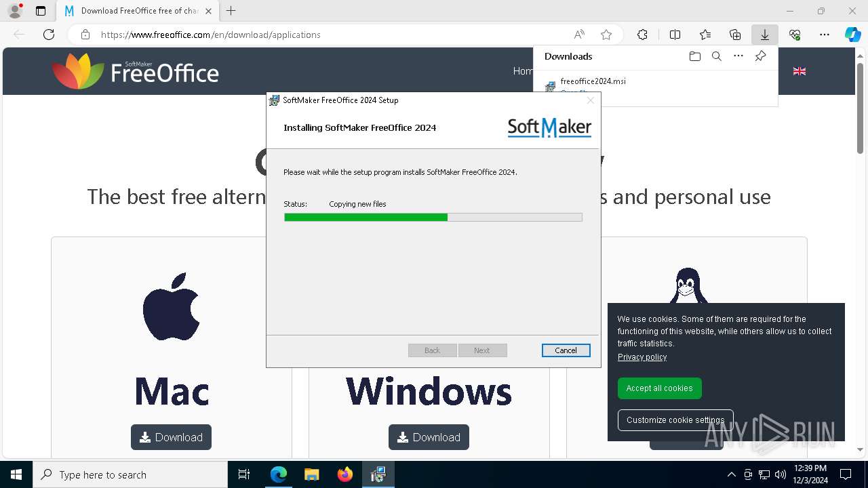Toggle the Downloads toolbar button

tap(765, 35)
